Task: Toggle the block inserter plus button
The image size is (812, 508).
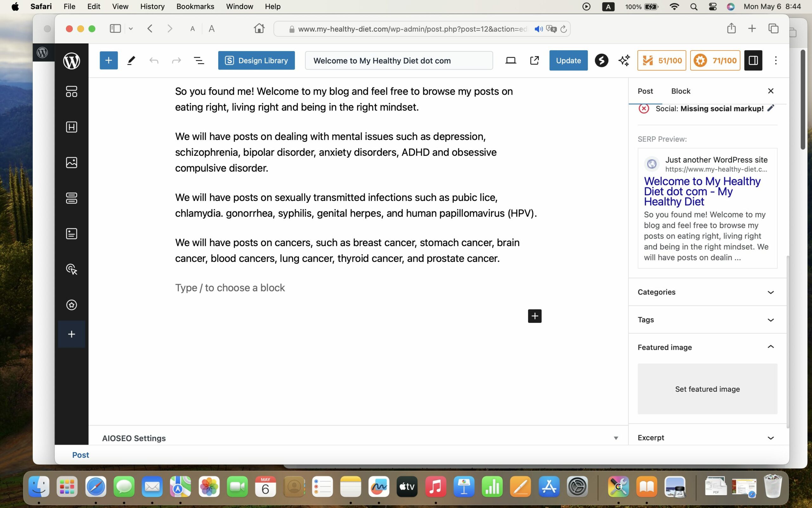Action: (108, 60)
